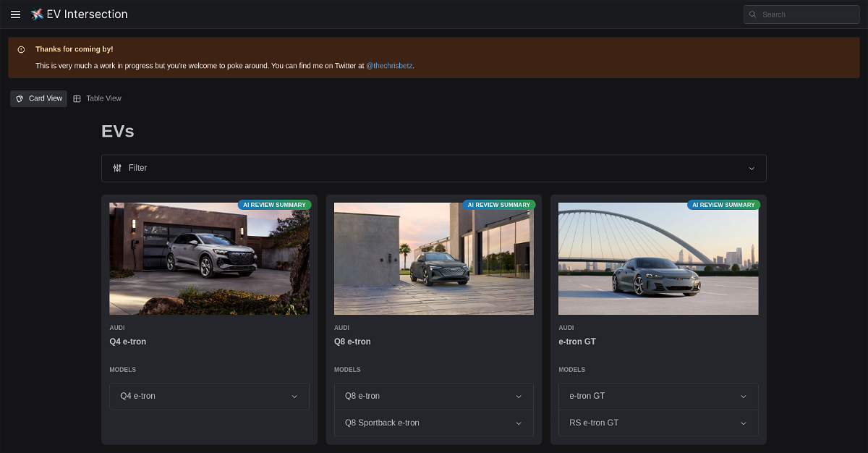Click the EV Intersection logo icon
The image size is (868, 453).
[x=37, y=14]
